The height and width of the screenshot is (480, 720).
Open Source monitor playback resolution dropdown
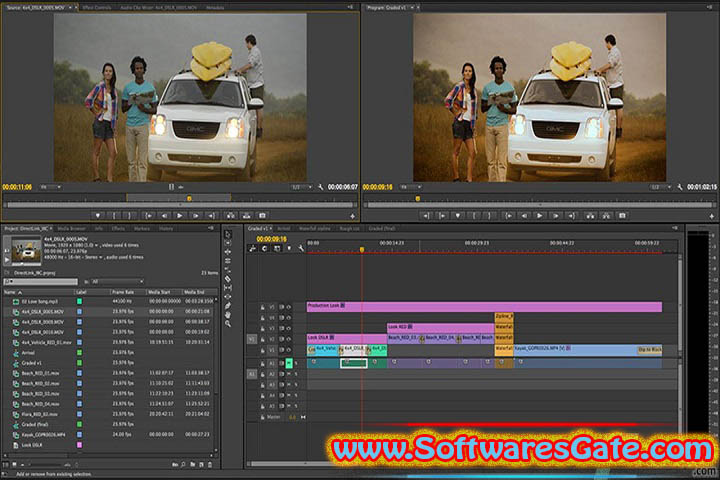pyautogui.click(x=301, y=187)
